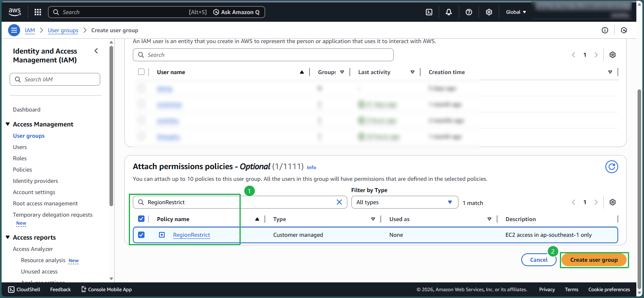The image size is (644, 298).
Task: Click the main page vertical scrollbar
Action: point(639,185)
